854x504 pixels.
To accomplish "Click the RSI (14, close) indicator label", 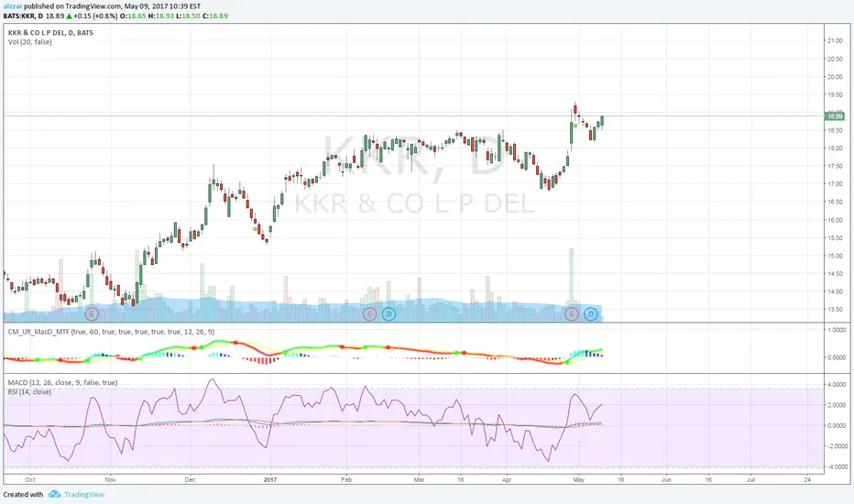I will tap(29, 392).
